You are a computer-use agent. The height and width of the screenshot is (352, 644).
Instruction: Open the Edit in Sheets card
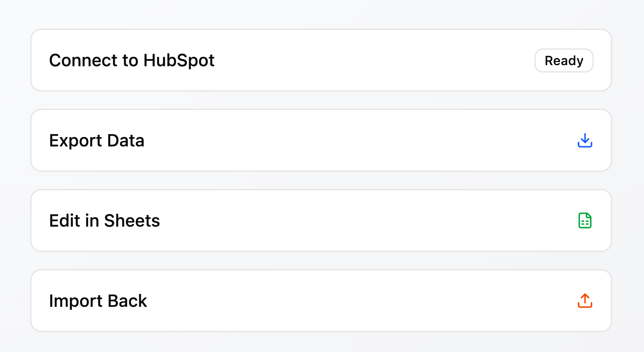pyautogui.click(x=322, y=220)
